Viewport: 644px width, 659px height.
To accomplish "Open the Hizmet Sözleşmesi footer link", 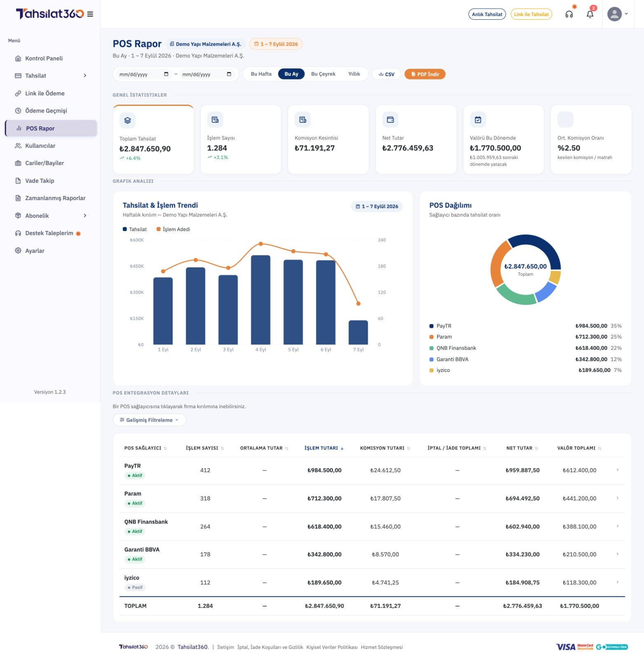I will coord(382,647).
